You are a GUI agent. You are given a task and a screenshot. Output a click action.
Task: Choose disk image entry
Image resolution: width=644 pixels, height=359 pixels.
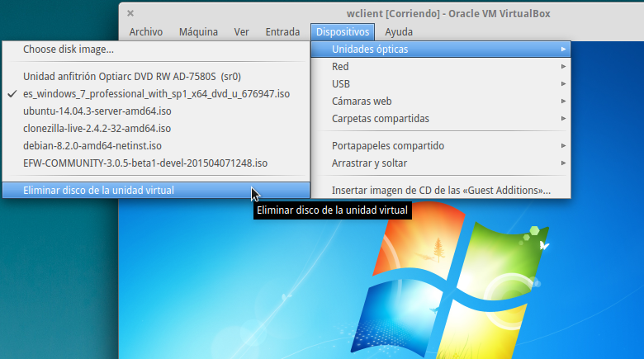pos(156,50)
